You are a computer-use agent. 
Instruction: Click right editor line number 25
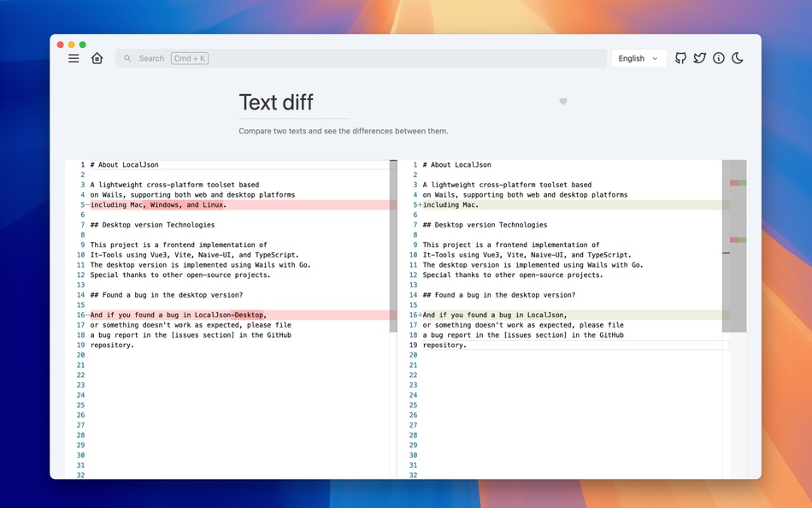coord(413,405)
